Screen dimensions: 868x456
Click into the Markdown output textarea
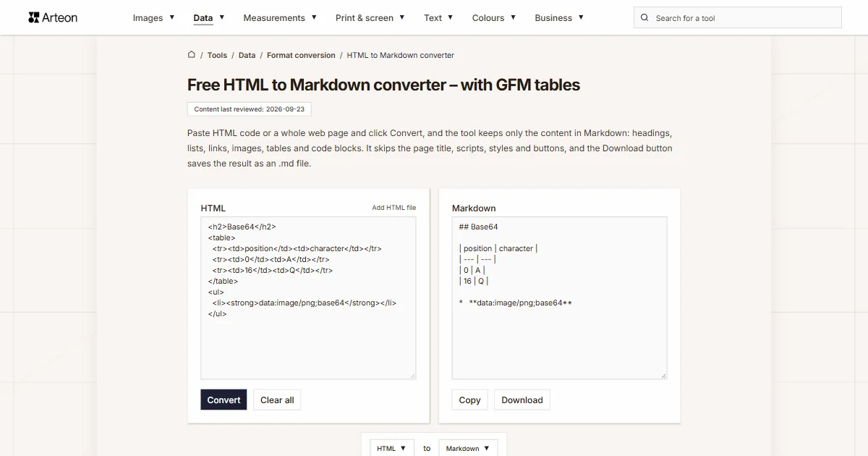tap(559, 298)
